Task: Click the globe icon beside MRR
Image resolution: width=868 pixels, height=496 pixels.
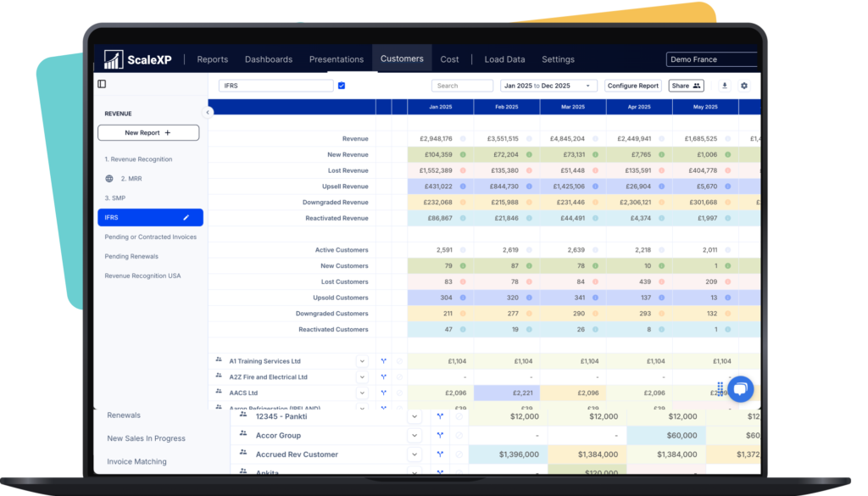Action: [109, 179]
